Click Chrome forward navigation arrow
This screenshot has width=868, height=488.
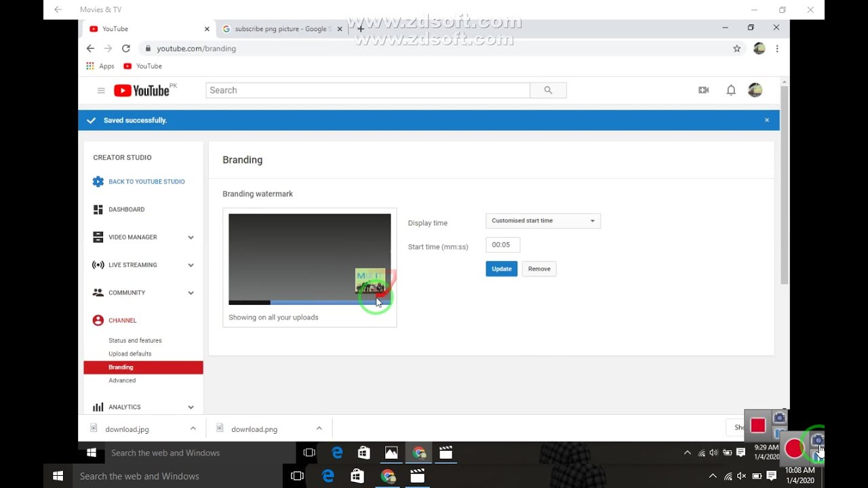tap(108, 48)
